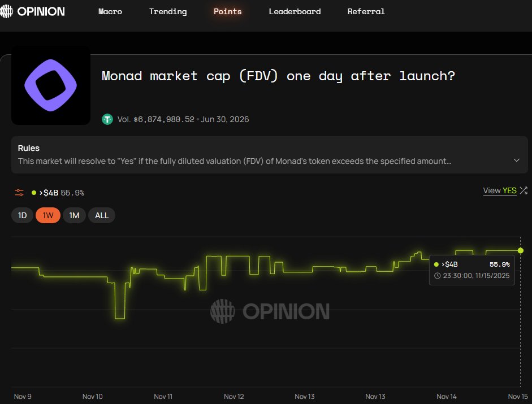The height and width of the screenshot is (404, 532).
Task: Click the Opinion watermark on the chart
Action: point(270,311)
